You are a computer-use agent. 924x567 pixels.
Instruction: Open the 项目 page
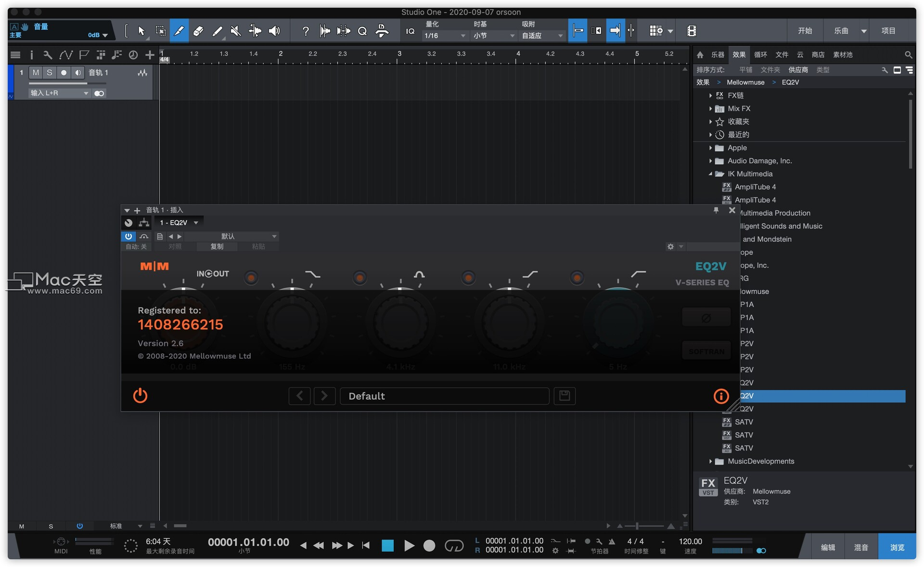click(x=888, y=31)
